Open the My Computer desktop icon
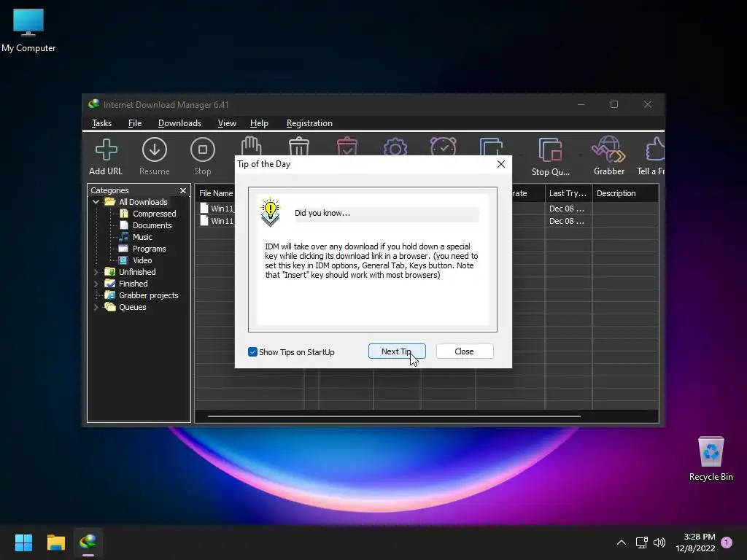This screenshot has width=747, height=560. [28, 29]
